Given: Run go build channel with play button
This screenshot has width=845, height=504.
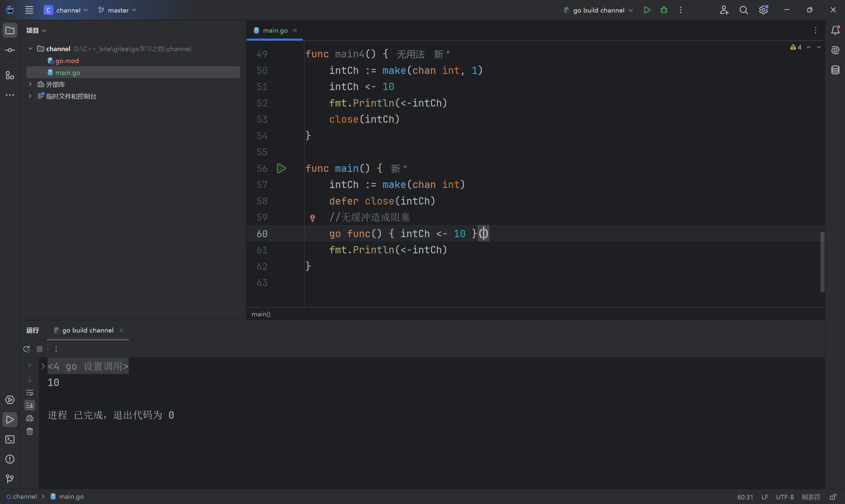Looking at the screenshot, I should [647, 10].
